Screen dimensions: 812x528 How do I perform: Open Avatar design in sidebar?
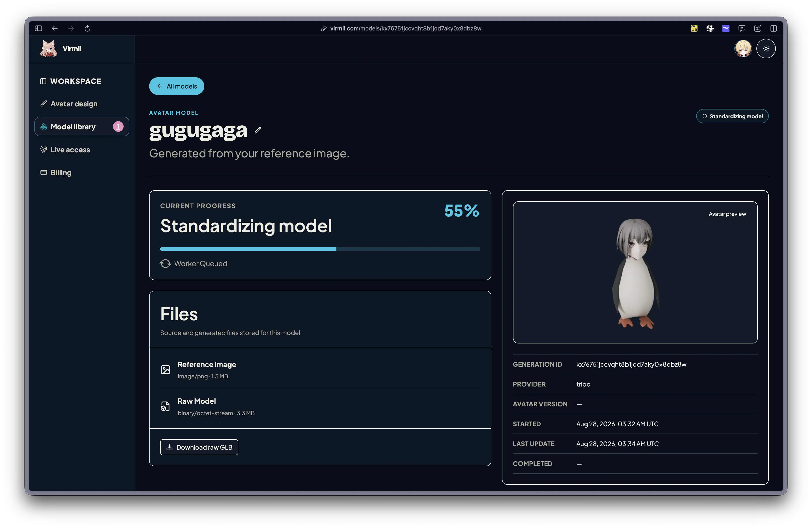(82, 104)
